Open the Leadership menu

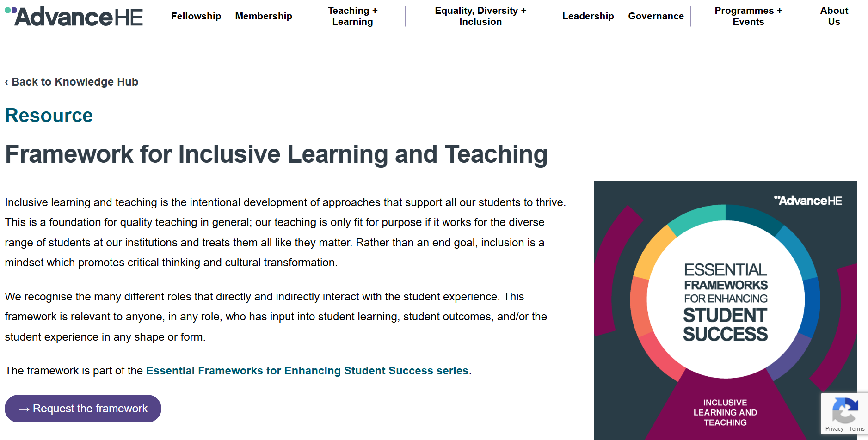[588, 16]
